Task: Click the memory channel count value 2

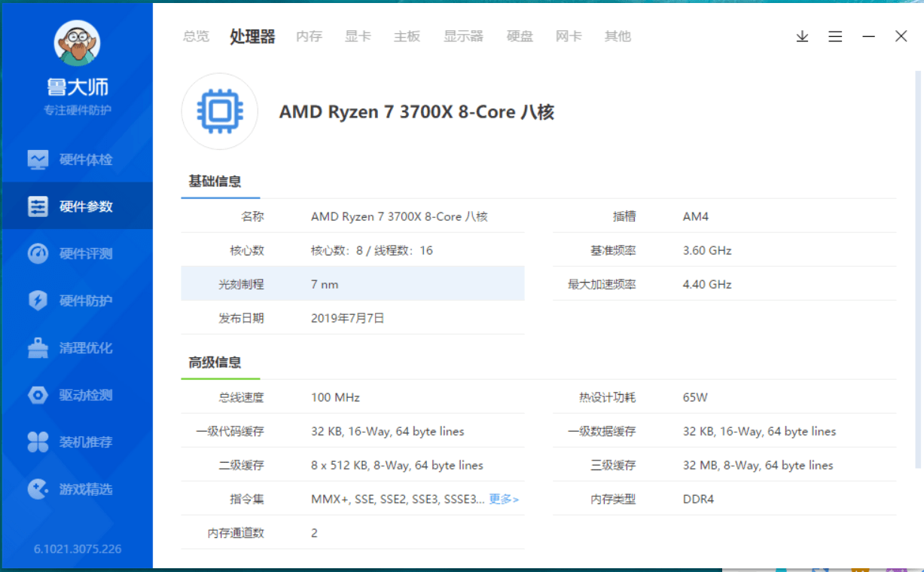Action: (x=314, y=533)
